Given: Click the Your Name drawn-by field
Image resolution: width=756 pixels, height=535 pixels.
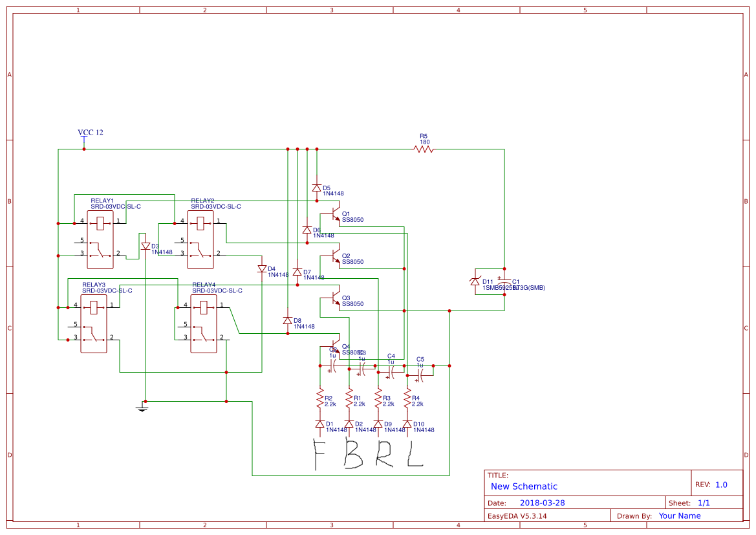Looking at the screenshot, I should pyautogui.click(x=678, y=516).
